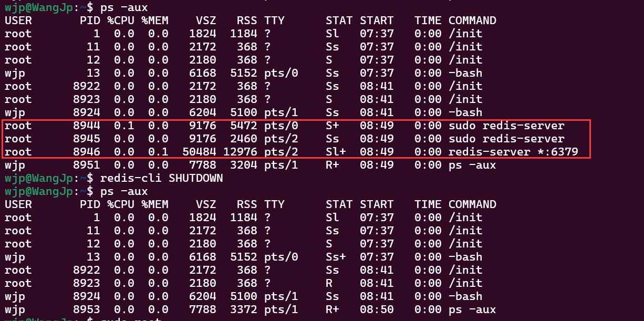Click the START time 08:50
644x321 pixels.
pos(377,309)
